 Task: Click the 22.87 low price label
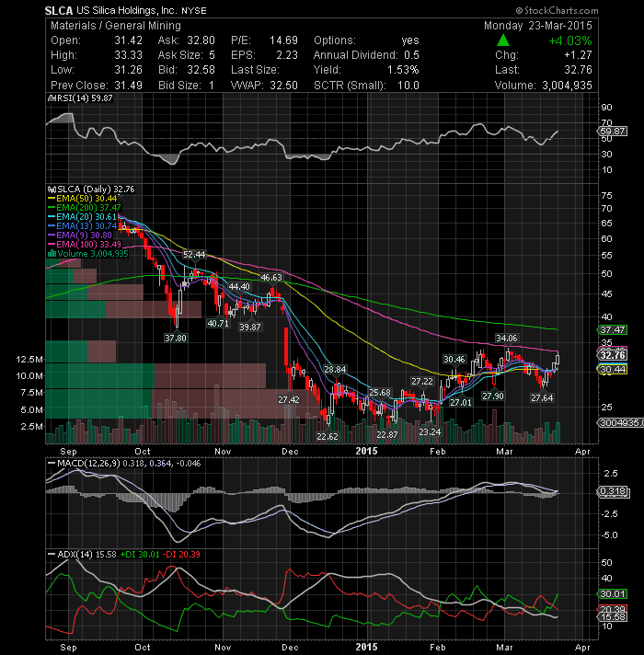click(387, 435)
